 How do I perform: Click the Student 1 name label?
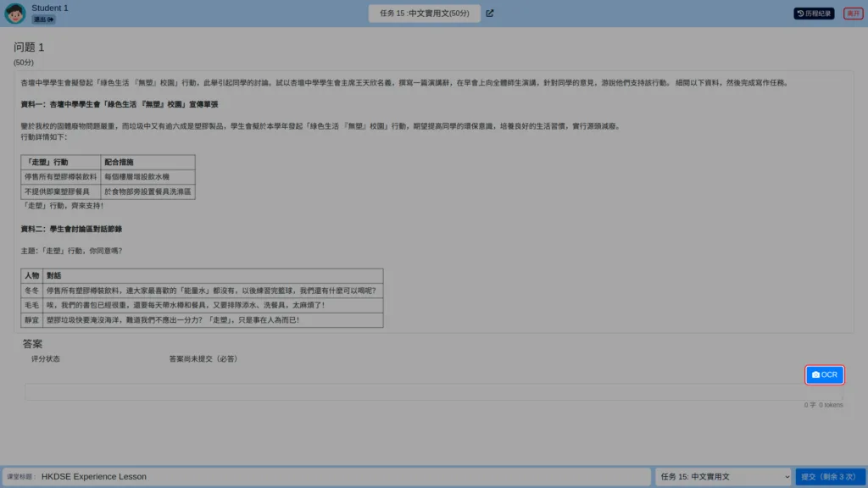pos(50,8)
